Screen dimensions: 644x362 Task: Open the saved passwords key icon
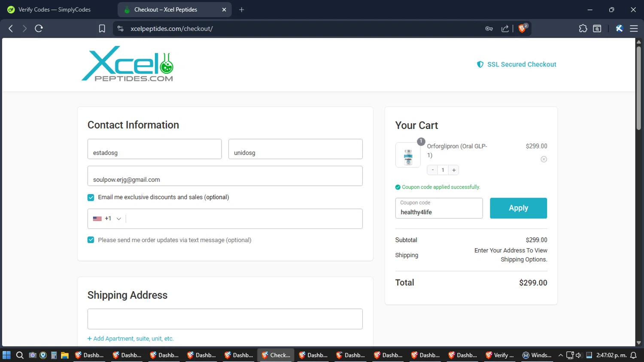[x=489, y=28]
